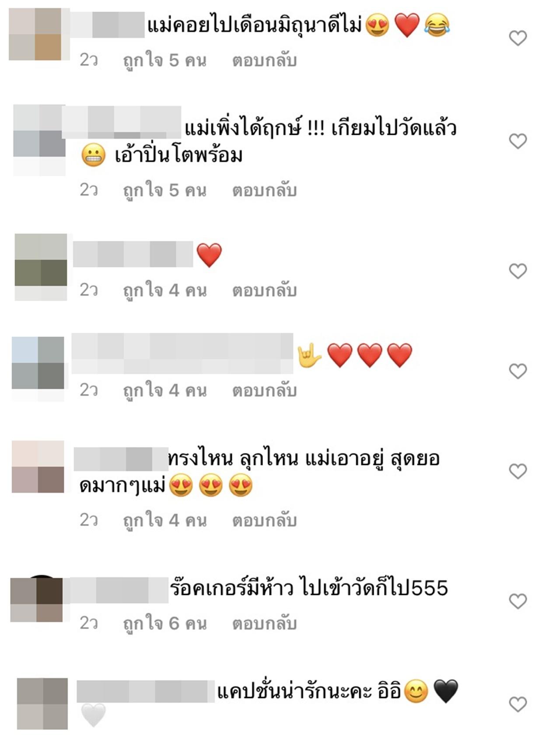The width and height of the screenshot is (560, 735).
Task: Reply to the June comment
Action: 264,60
